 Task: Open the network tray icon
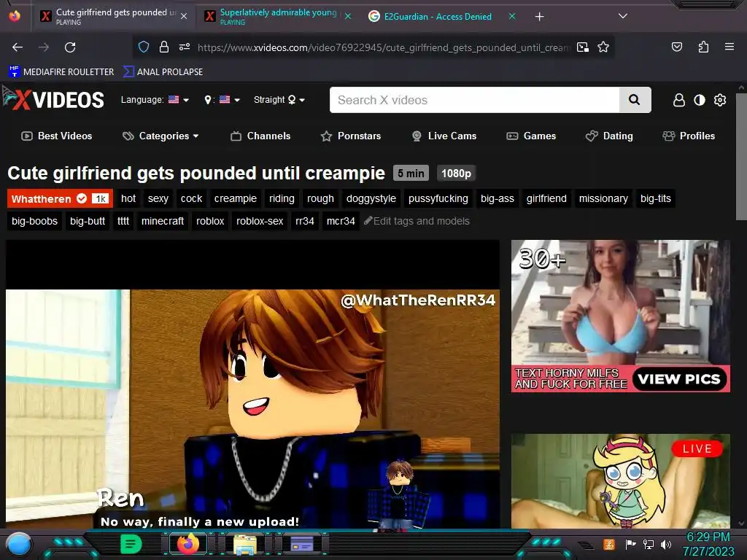(648, 544)
